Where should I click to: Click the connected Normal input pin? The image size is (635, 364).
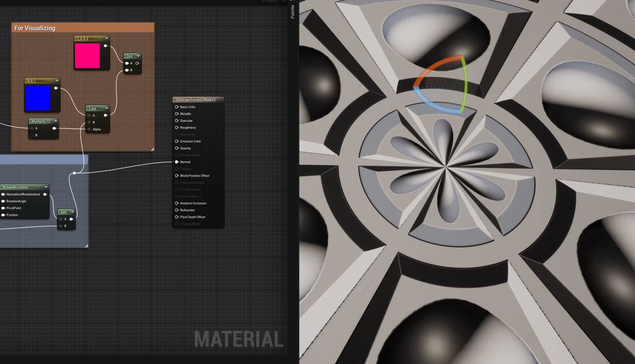[x=177, y=162]
